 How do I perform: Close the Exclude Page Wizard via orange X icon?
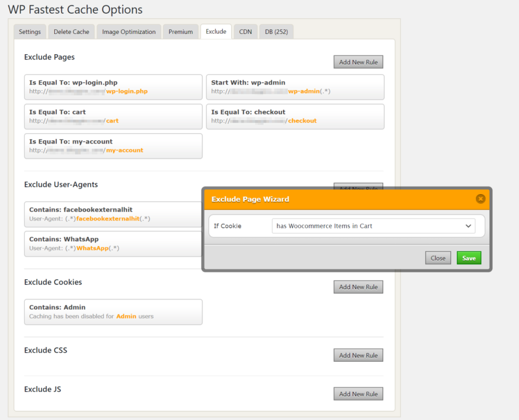(x=480, y=199)
